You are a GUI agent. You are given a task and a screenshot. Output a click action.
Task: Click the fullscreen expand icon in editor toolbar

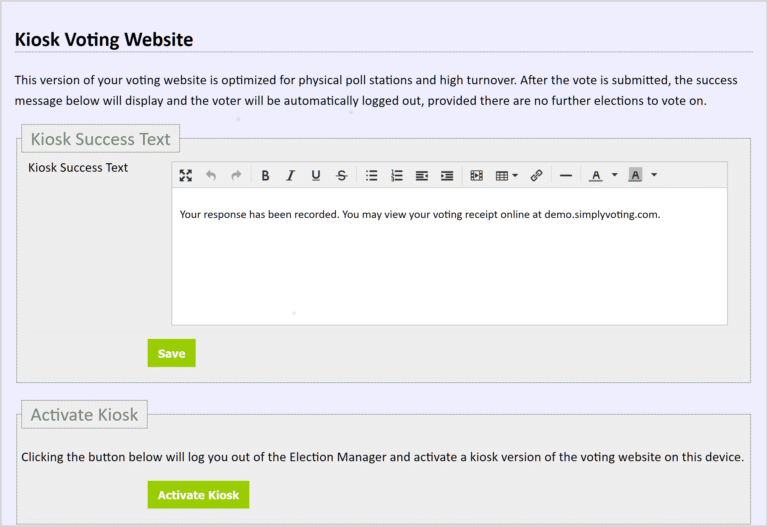click(186, 175)
